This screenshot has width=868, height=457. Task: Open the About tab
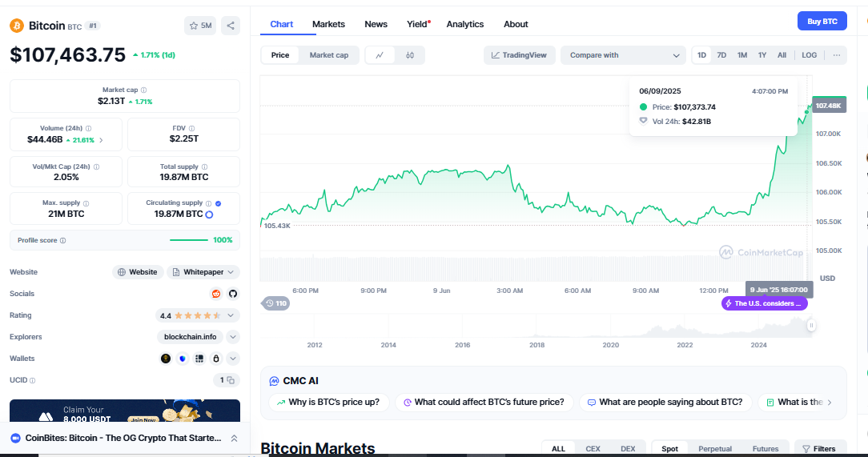point(516,24)
